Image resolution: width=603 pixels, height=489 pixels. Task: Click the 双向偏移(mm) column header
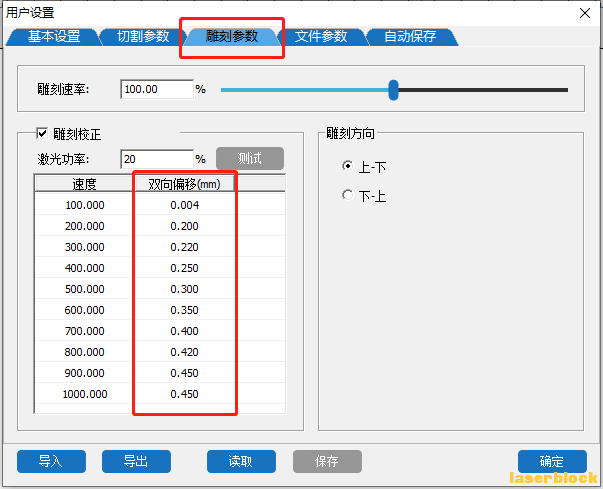point(184,184)
